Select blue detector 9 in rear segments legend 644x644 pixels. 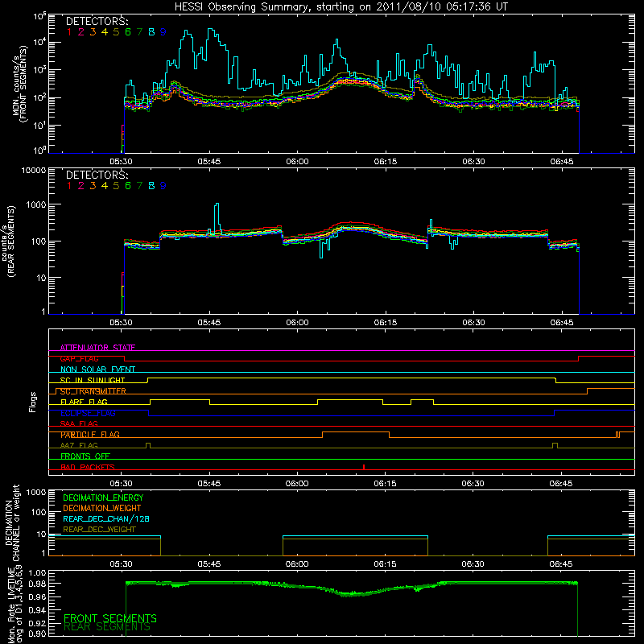point(163,186)
